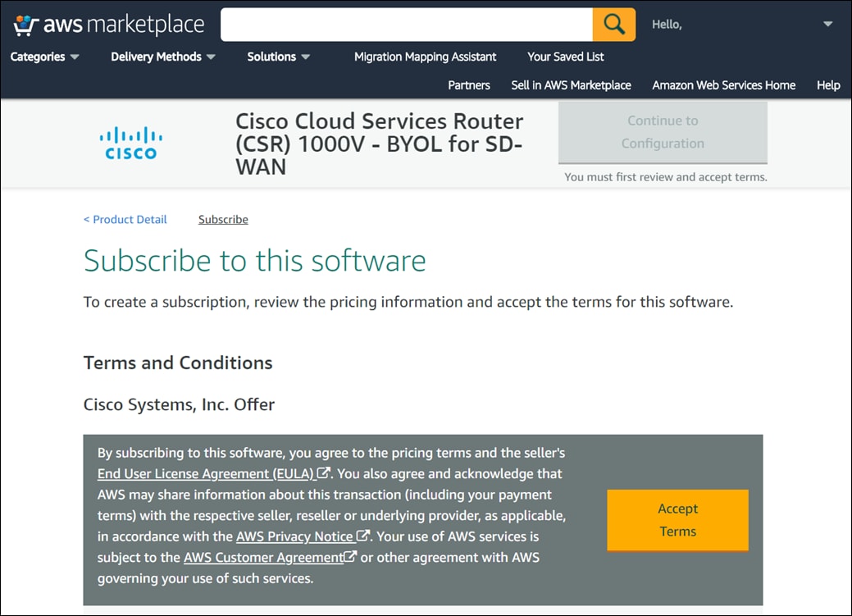
Task: Expand the Delivery Methods dropdown
Action: pos(163,57)
